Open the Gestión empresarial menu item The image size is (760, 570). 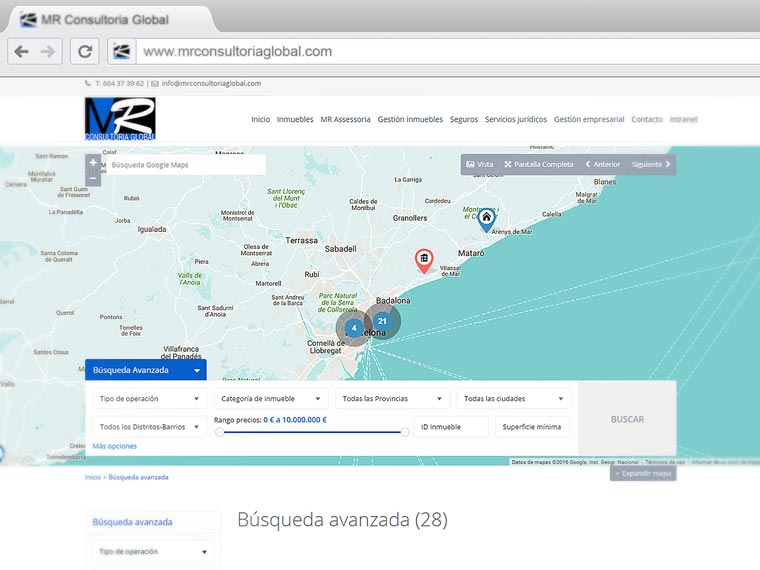point(589,119)
